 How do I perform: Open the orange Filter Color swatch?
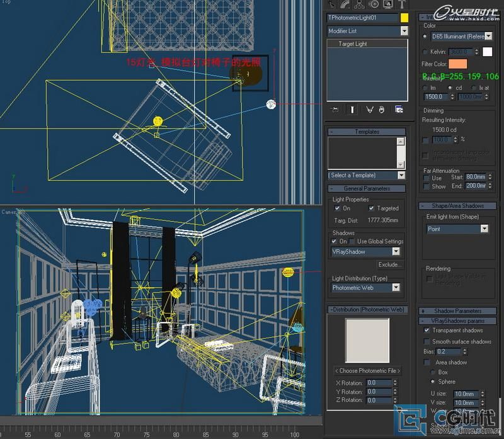point(458,64)
